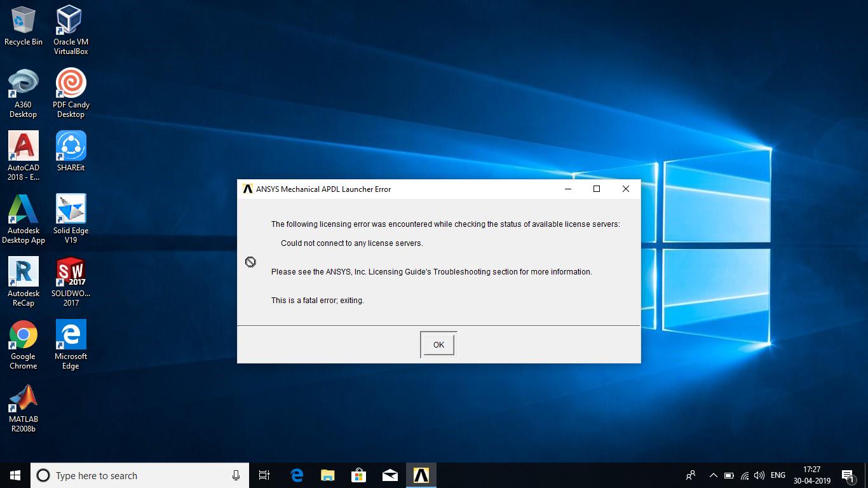Screen dimensions: 868x488
Task: Click the 'following licensing error was encountered' line
Action: tap(445, 224)
